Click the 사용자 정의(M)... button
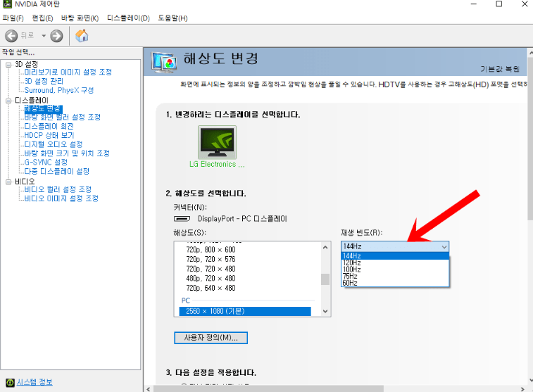Viewport: 533px width, 392px height. 211,338
